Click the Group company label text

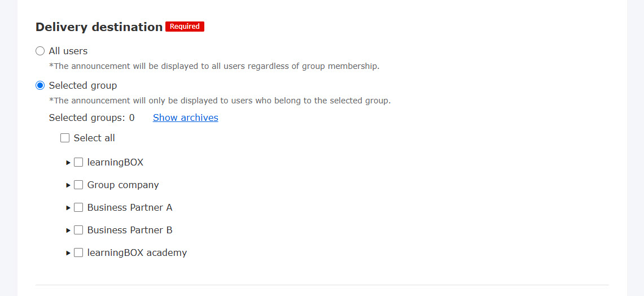123,185
